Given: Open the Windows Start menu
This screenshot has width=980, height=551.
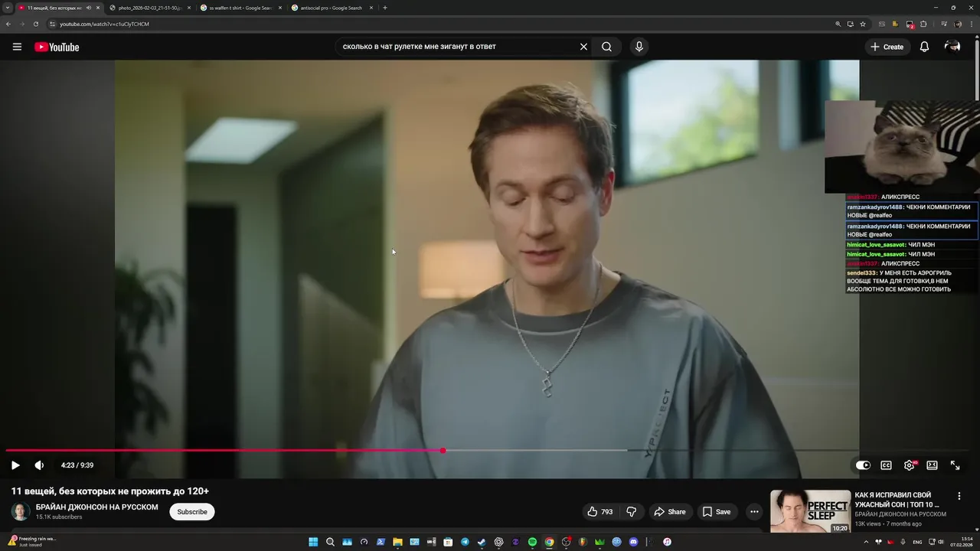Looking at the screenshot, I should coord(313,542).
